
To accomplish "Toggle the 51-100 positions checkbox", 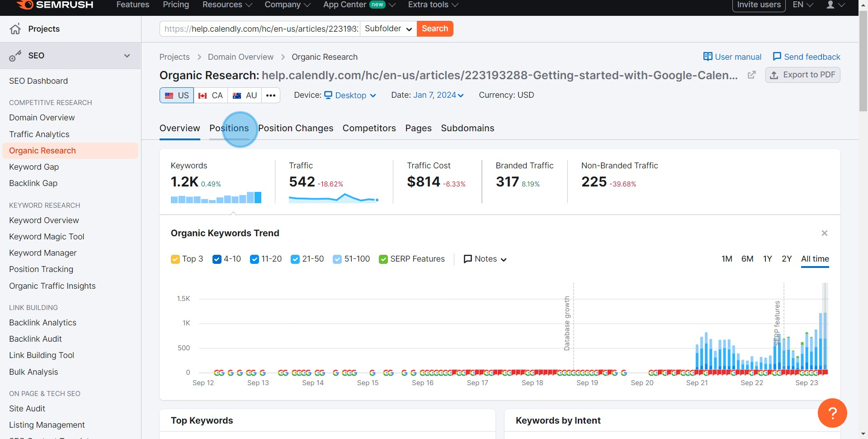I will point(337,259).
